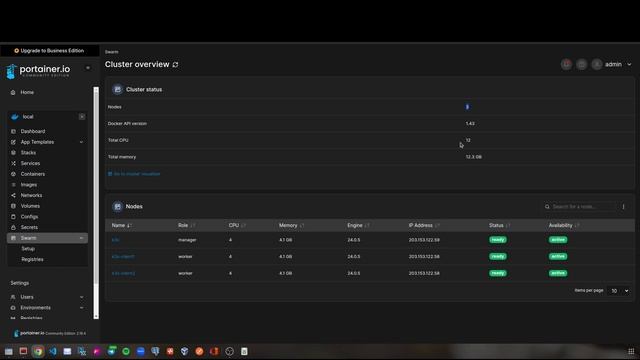Open the manager node's name link
Screen dimensions: 640x360
116,240
